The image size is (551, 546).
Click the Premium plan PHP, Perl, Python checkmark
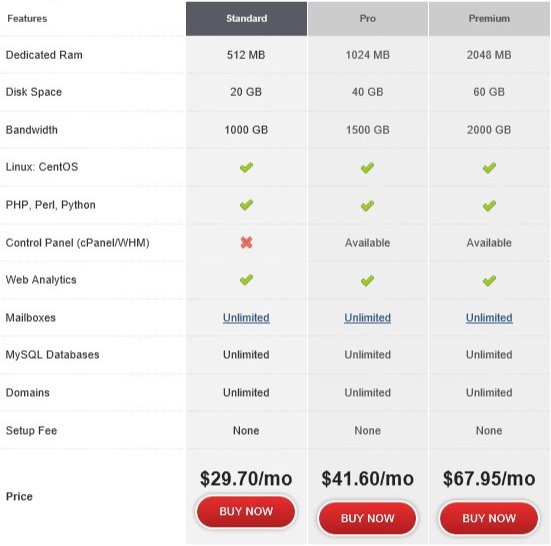[x=489, y=206]
